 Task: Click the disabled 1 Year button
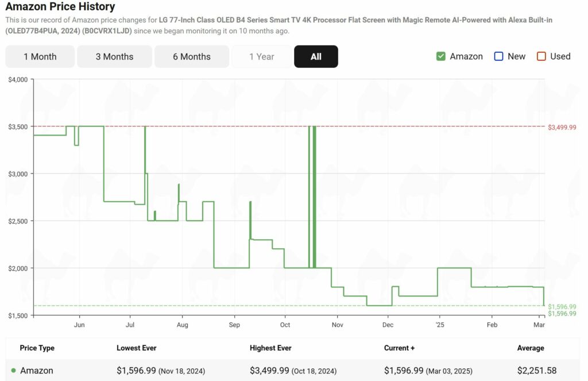261,56
